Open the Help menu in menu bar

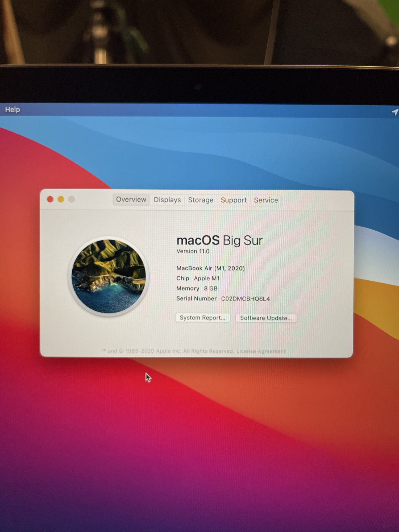(13, 110)
